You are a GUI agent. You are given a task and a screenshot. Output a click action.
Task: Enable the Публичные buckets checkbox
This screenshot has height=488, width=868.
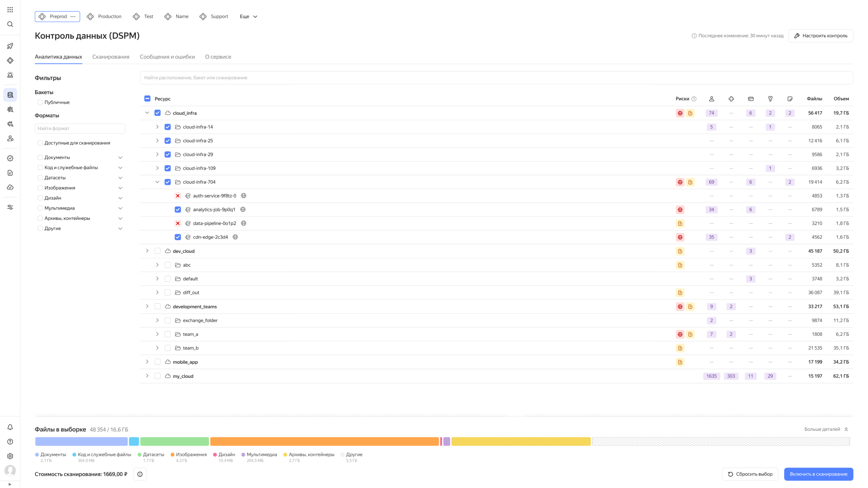pyautogui.click(x=40, y=102)
